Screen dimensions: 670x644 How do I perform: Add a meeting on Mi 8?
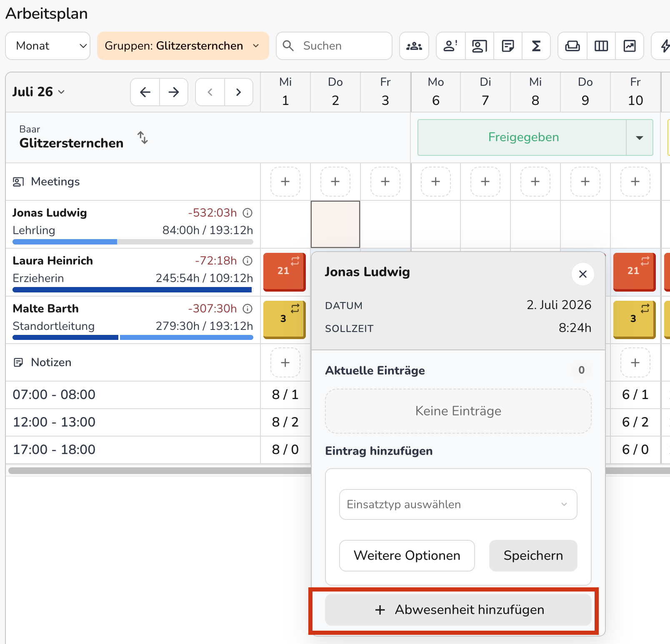coord(535,182)
